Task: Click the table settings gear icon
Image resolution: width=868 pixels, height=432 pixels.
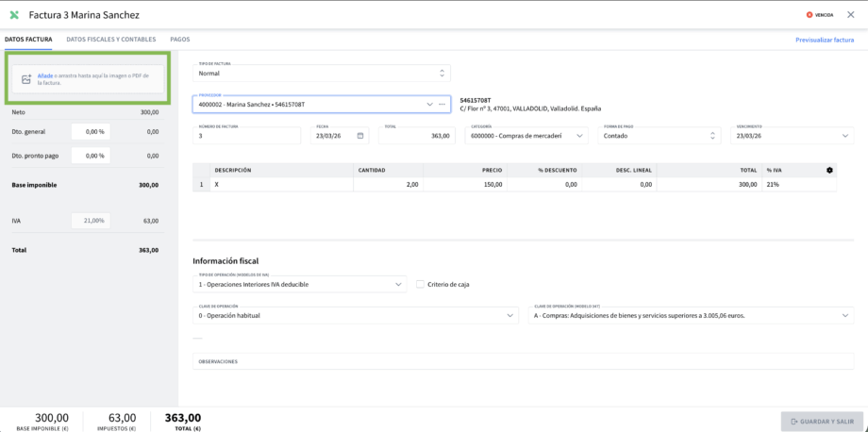Action: tap(829, 170)
